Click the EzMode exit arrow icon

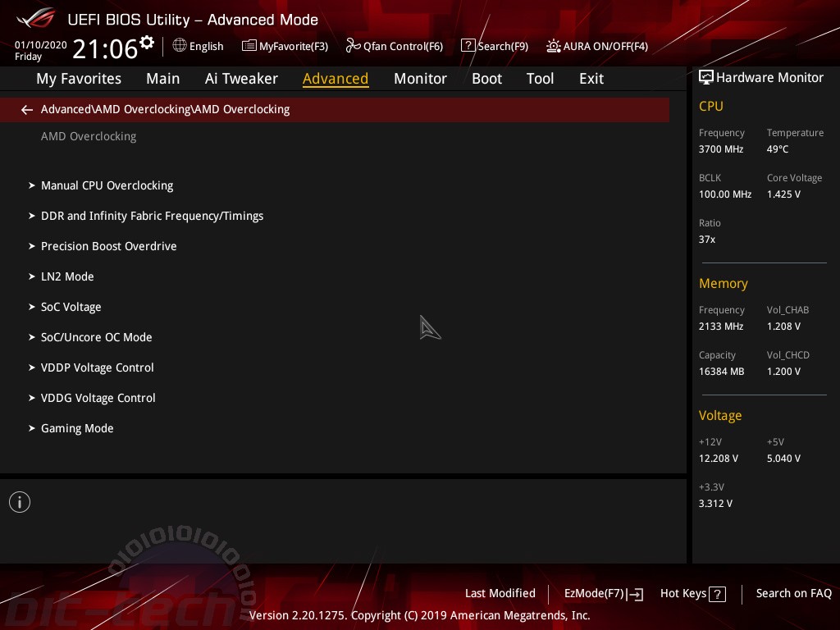coord(635,594)
